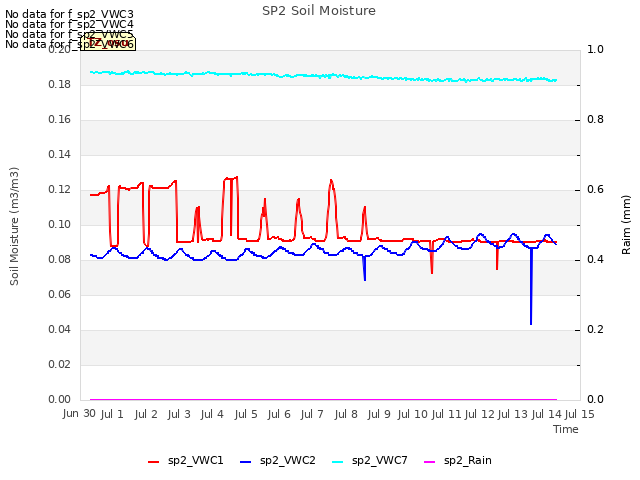Click the blue sp2_VWC2 legend color swatch

[245, 462]
